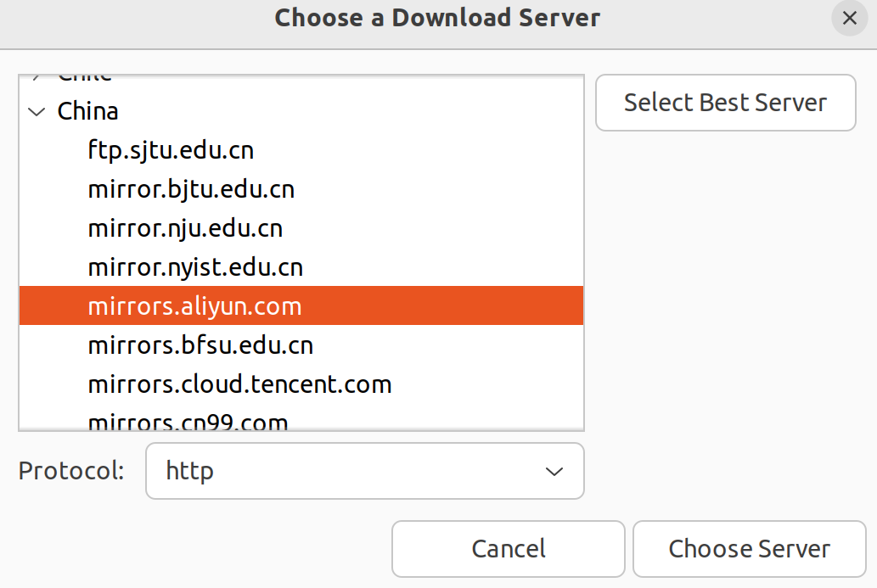
Task: Cancel the server selection
Action: click(x=508, y=549)
